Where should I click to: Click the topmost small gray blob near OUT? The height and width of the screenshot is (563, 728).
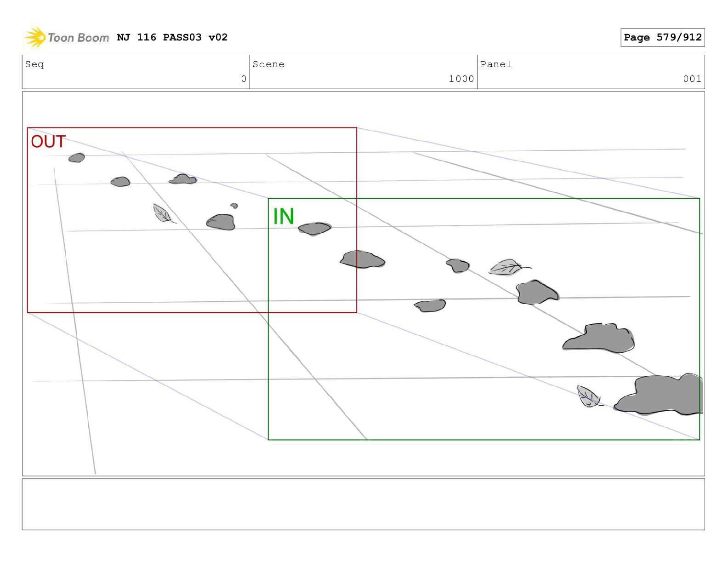click(x=77, y=158)
